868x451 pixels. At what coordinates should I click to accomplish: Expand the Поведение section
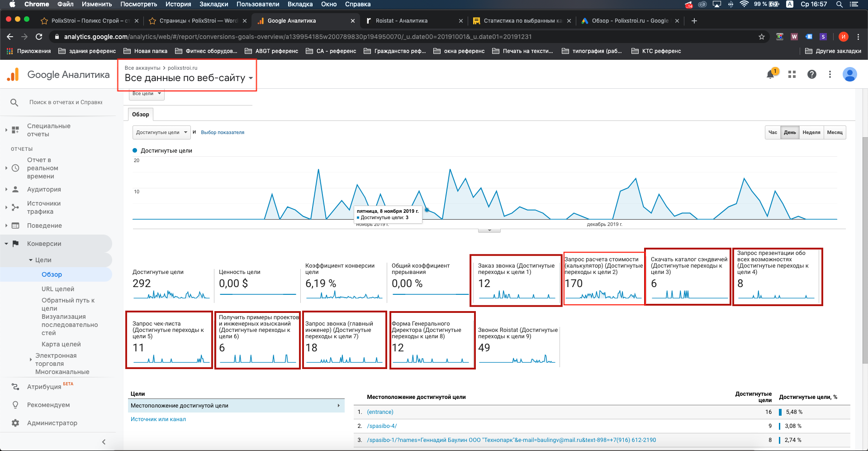point(6,225)
